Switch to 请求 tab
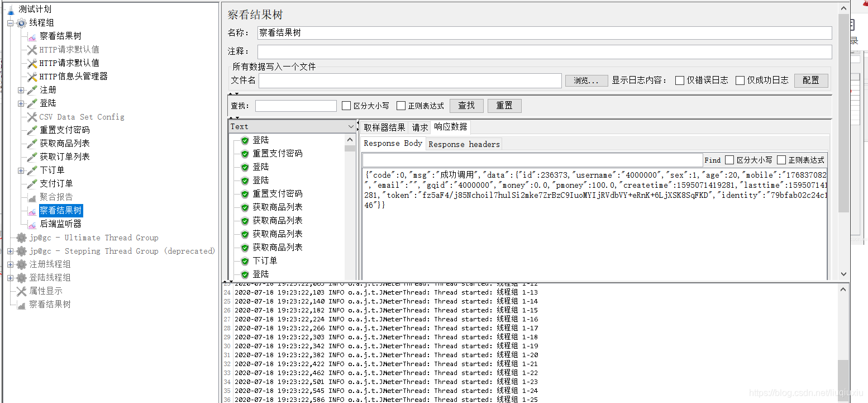Image resolution: width=868 pixels, height=403 pixels. tap(420, 127)
